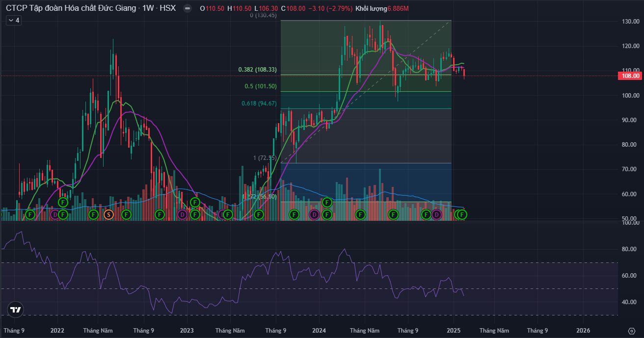Click the close value C108.00 in the header
Screen dimensions: 644x338
click(x=294, y=8)
